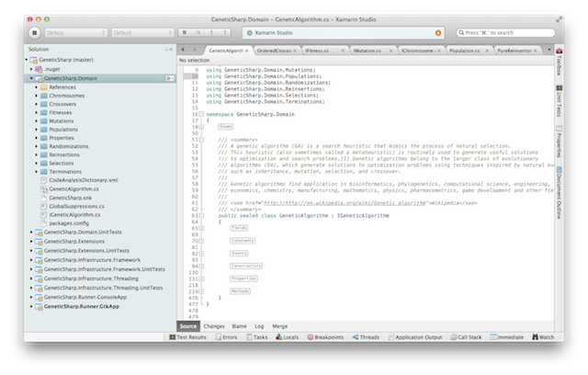Expand GeneticSharp.Domain.UnitTests project
Image resolution: width=588 pixels, height=375 pixels.
31,233
